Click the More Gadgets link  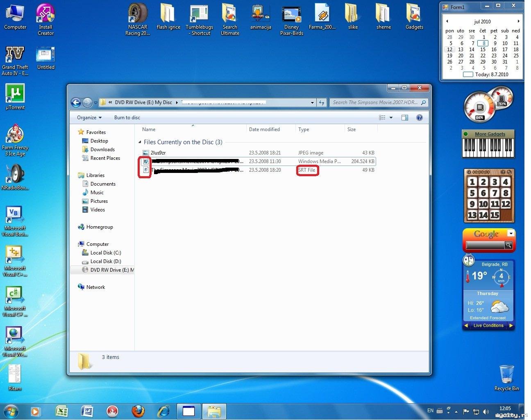coord(490,134)
